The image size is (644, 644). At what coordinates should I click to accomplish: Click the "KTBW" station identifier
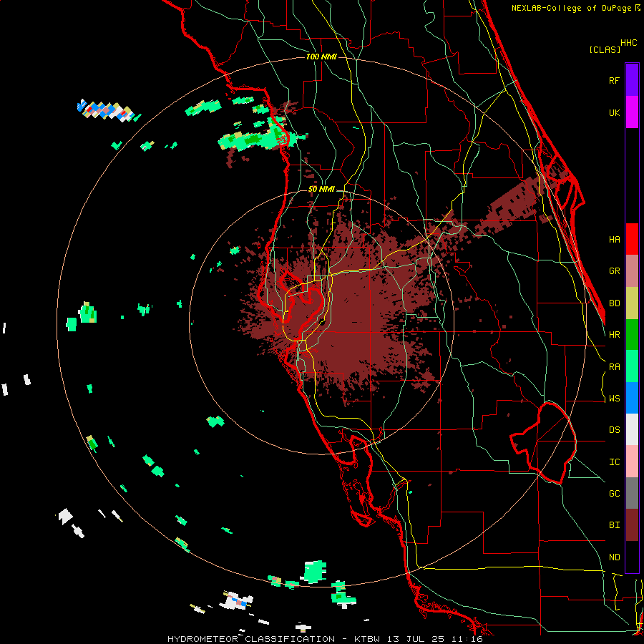[x=367, y=639]
